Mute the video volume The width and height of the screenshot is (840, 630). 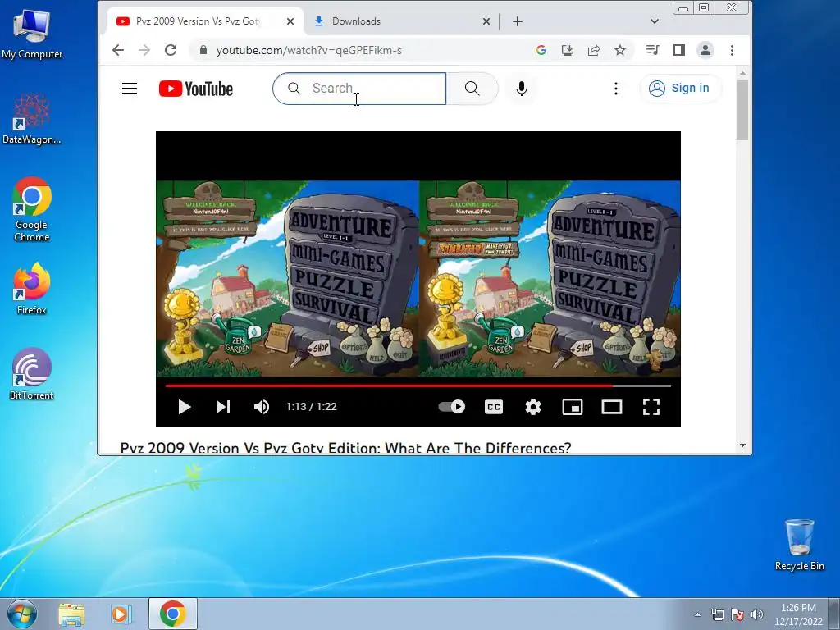[262, 407]
